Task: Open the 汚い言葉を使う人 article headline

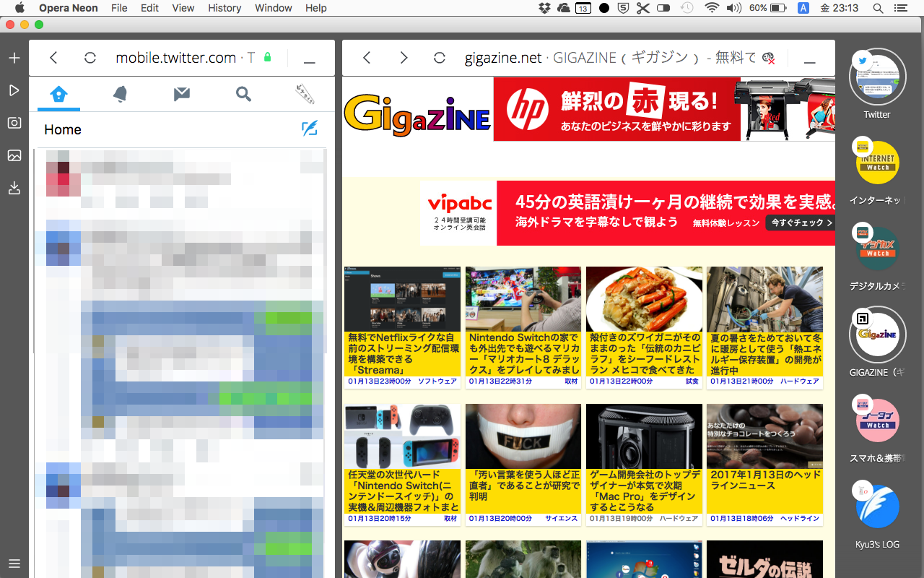Action: [523, 486]
